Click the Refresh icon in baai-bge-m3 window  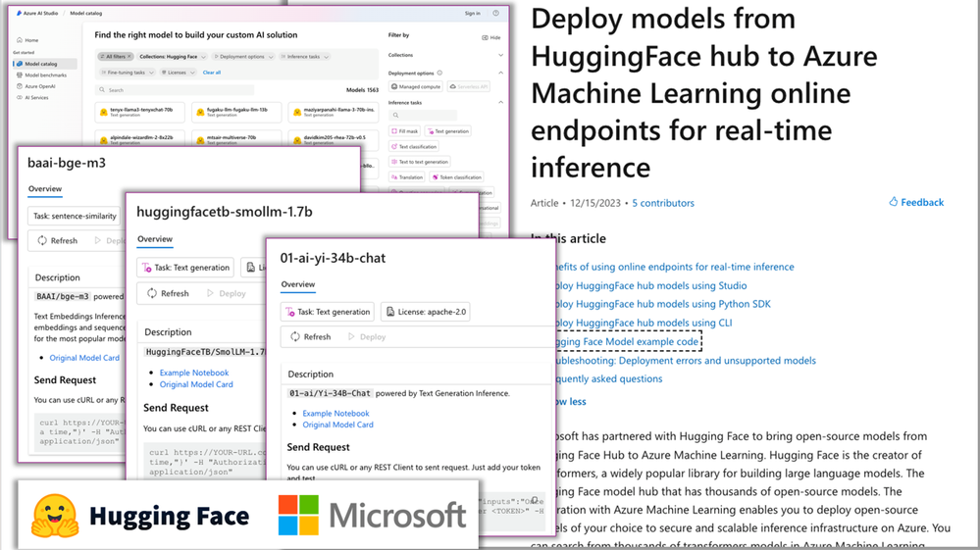(42, 240)
